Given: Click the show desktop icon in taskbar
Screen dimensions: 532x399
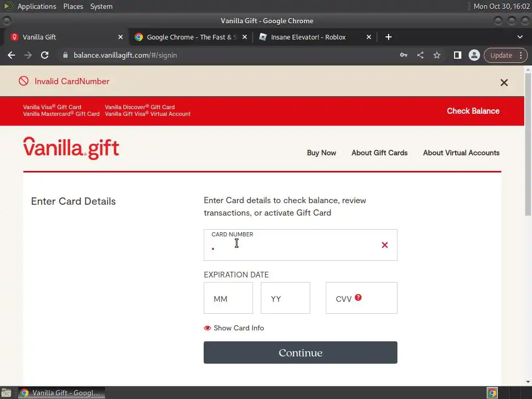Looking at the screenshot, I should pos(6,393).
